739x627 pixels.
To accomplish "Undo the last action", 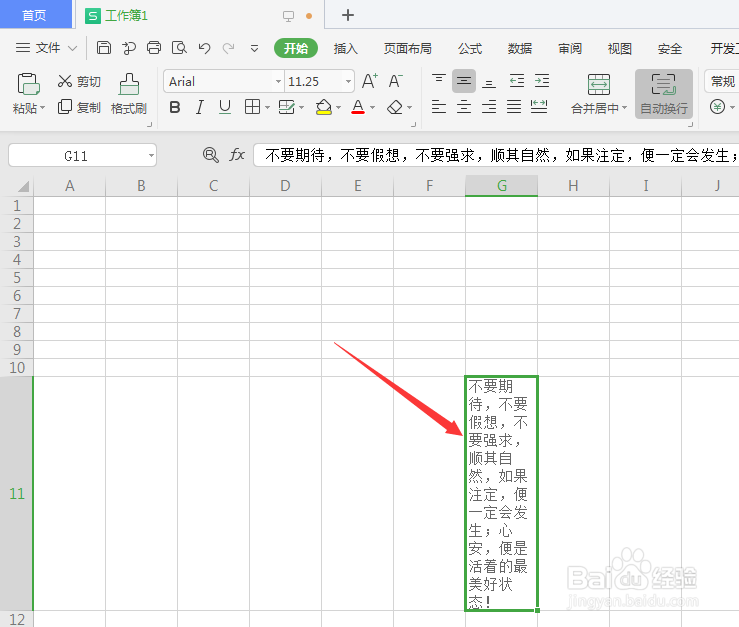I will coord(204,48).
